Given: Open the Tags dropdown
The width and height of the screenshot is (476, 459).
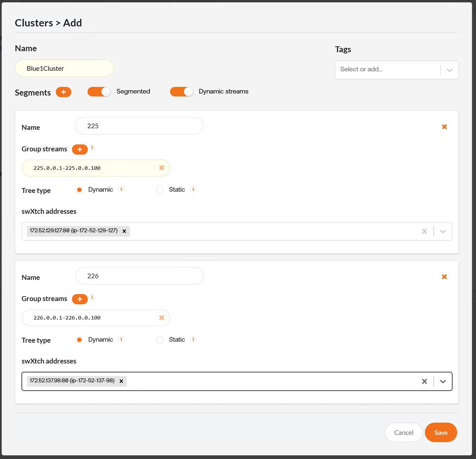Looking at the screenshot, I should point(449,70).
